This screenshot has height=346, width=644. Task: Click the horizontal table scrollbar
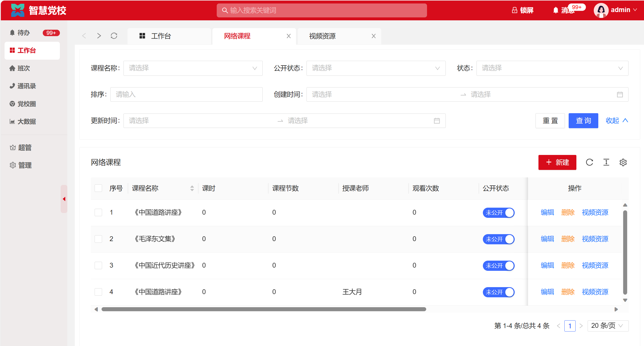point(263,309)
